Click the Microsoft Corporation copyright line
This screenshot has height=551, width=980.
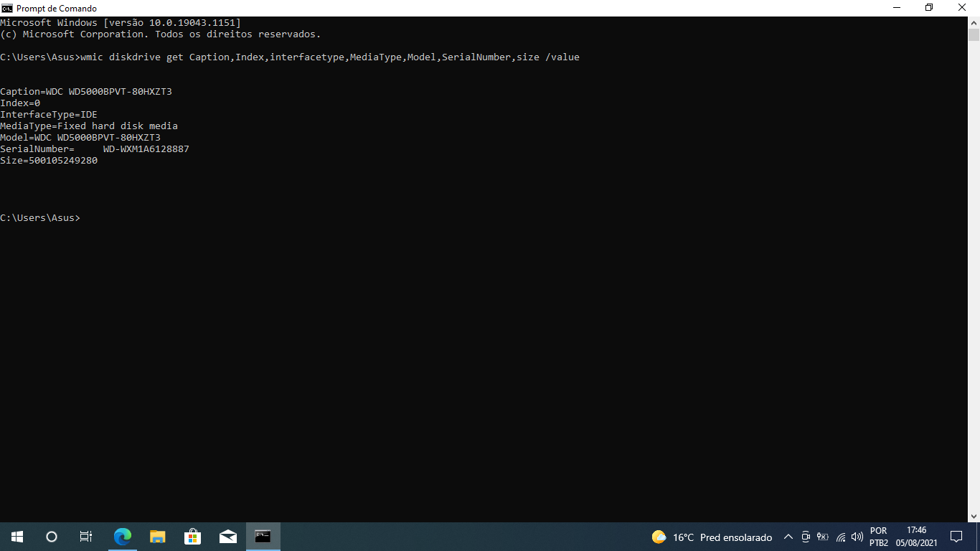point(161,34)
